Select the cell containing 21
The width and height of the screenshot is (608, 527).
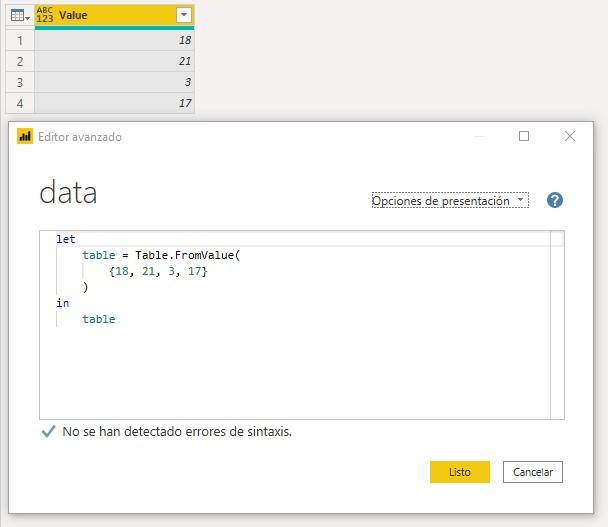point(114,61)
